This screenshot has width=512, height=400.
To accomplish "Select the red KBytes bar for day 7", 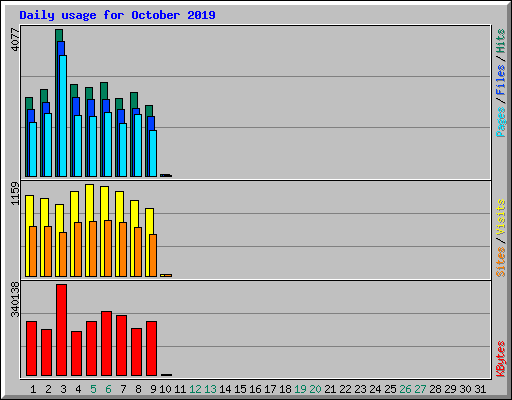I will (121, 345).
